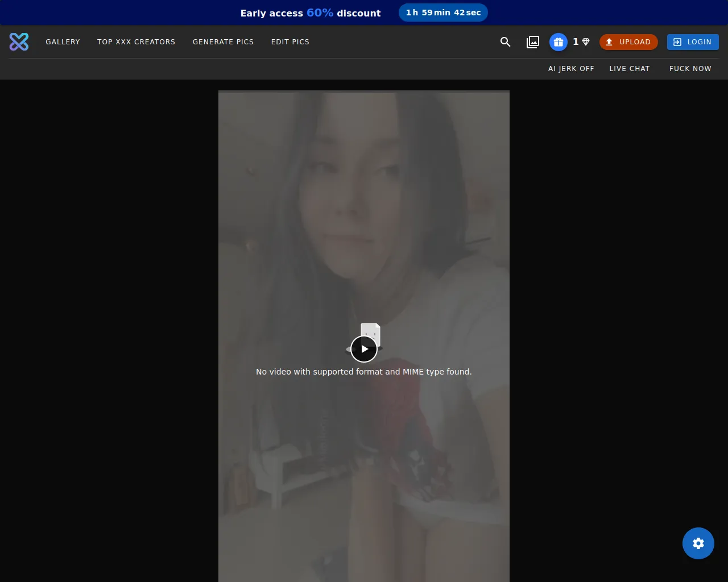Click the upload arrow icon
The height and width of the screenshot is (582, 728).
click(609, 42)
